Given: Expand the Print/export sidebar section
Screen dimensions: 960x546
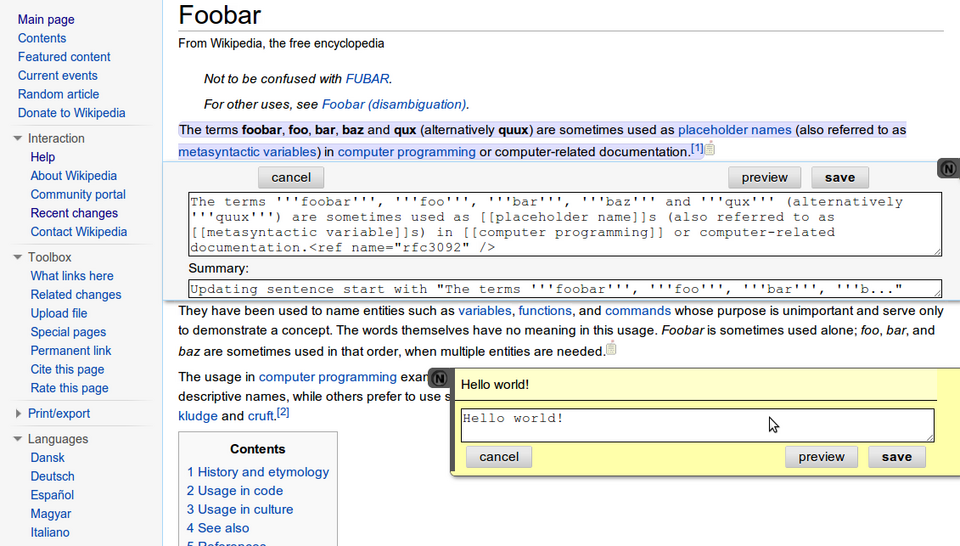Looking at the screenshot, I should (x=18, y=414).
